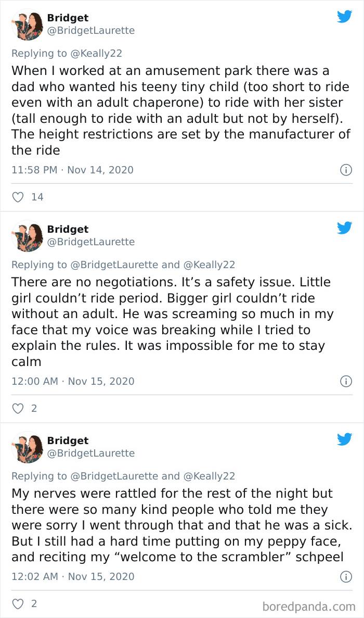This screenshot has height=618, width=364.
Task: Open the info icon on the second tweet
Action: coord(347,381)
